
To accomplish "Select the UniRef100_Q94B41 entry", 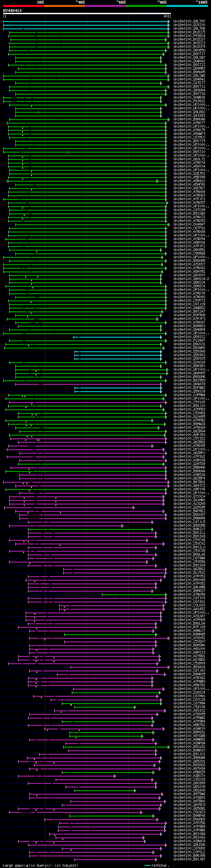I will point(189,79).
